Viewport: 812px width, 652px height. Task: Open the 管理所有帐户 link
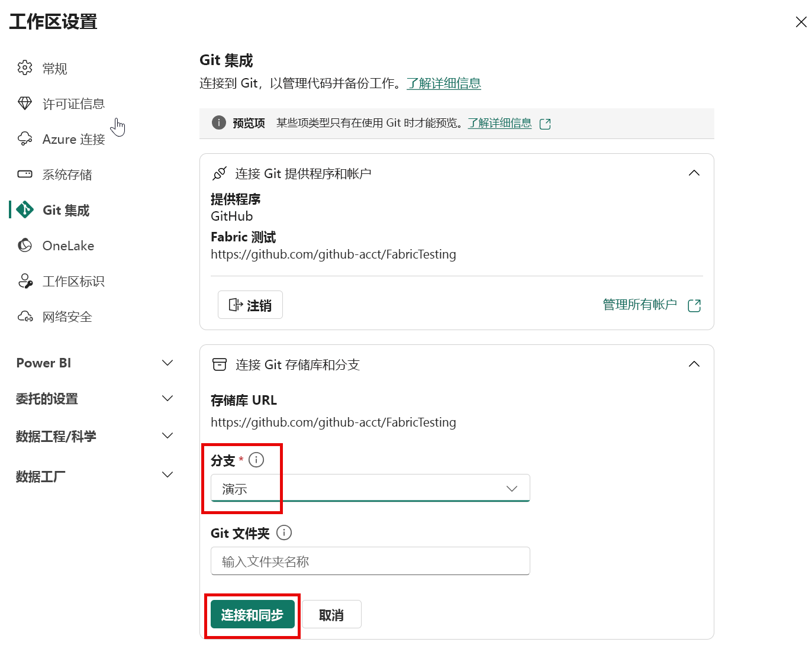(x=639, y=304)
